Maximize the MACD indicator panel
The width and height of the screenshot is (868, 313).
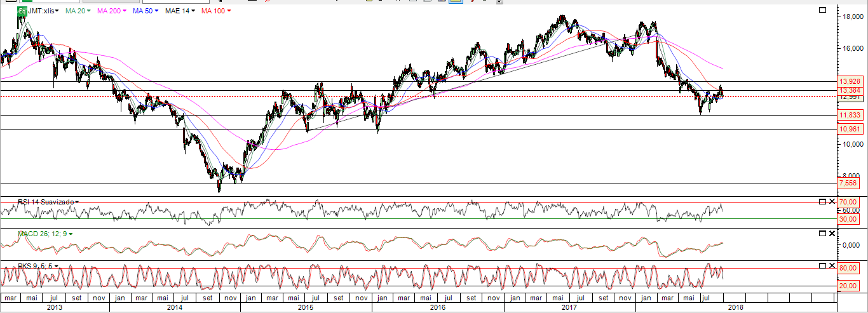[x=822, y=234]
